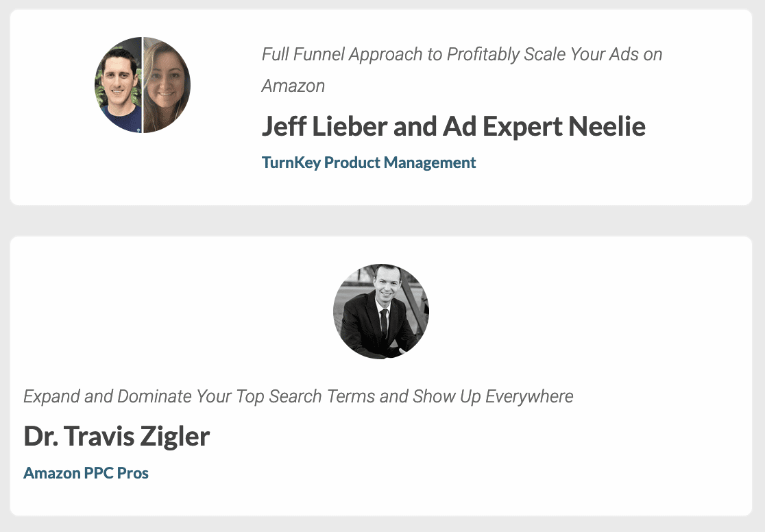The height and width of the screenshot is (532, 765).
Task: Visit the Amazon PPC Pros link
Action: 86,473
